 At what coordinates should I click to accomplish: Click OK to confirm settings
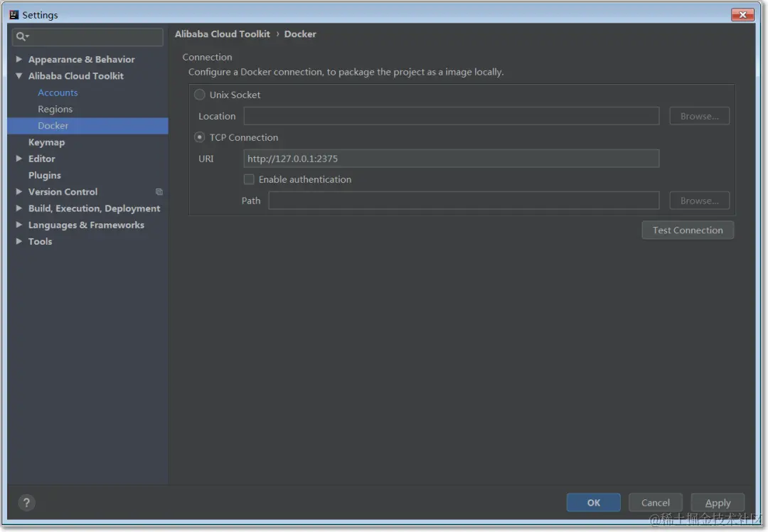click(594, 503)
